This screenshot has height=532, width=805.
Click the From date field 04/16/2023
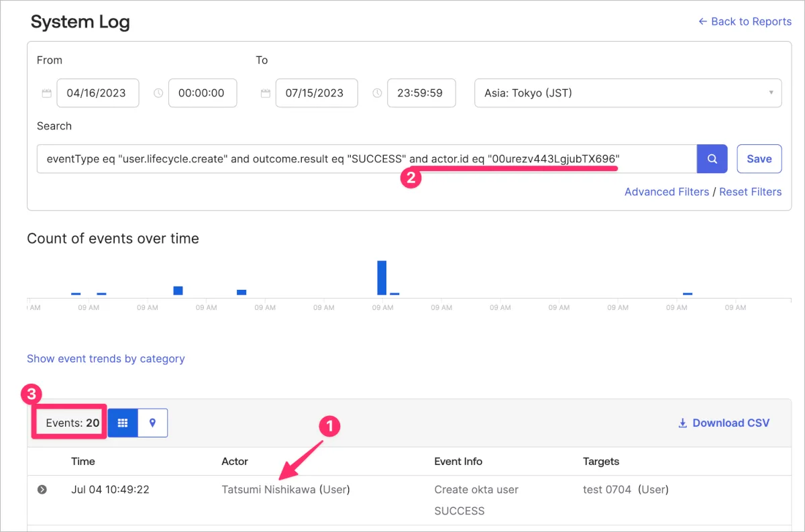(x=98, y=93)
